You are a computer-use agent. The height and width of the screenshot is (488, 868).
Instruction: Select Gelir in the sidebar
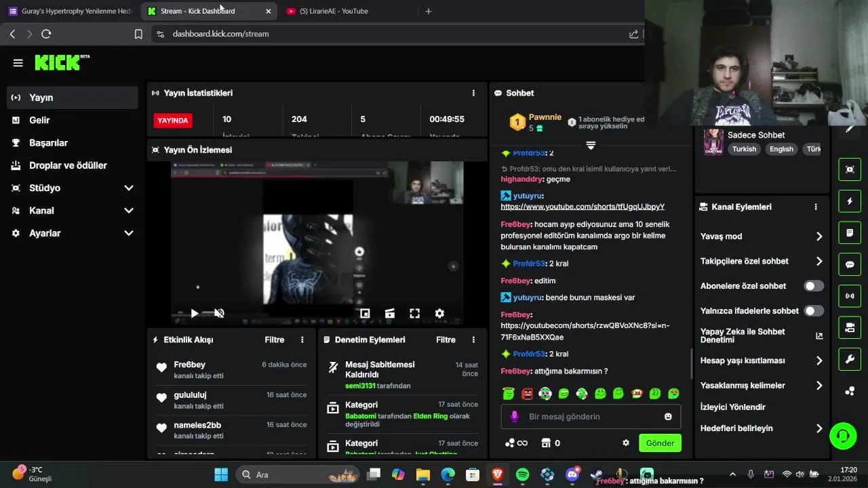click(x=72, y=120)
